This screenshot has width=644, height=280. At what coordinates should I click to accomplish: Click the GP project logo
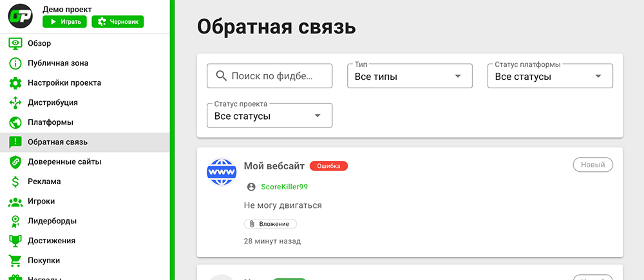(21, 16)
